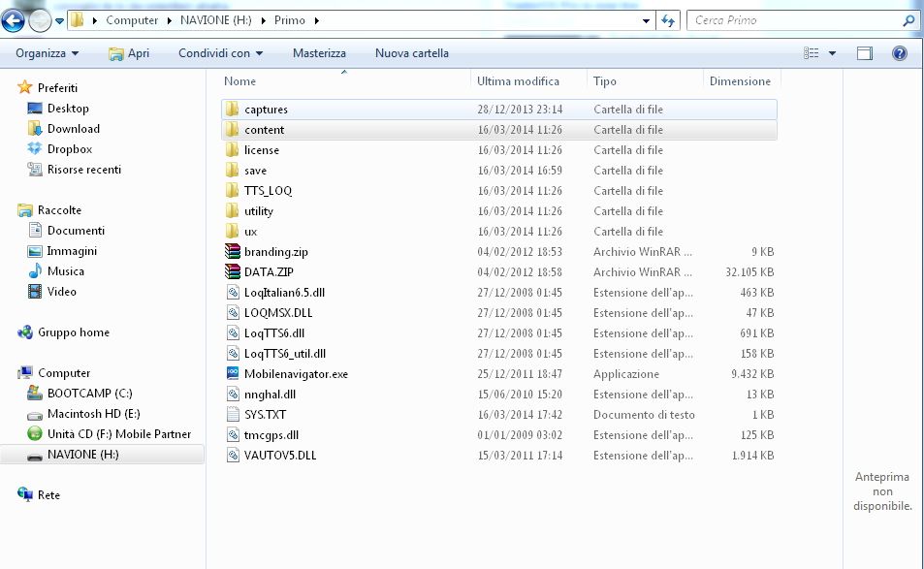Screen dimensions: 924x569
Task: Toggle the preview pane button
Action: [x=864, y=53]
